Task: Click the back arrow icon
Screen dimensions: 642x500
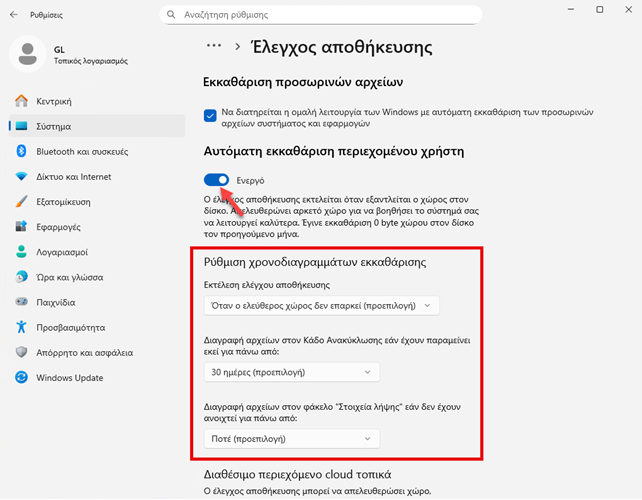Action: point(14,15)
